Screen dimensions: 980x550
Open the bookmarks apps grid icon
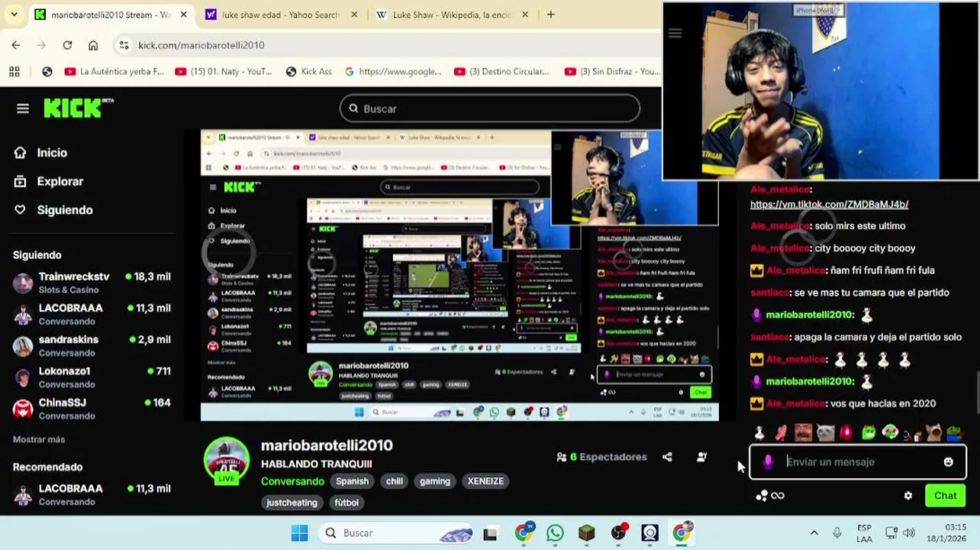(x=14, y=71)
